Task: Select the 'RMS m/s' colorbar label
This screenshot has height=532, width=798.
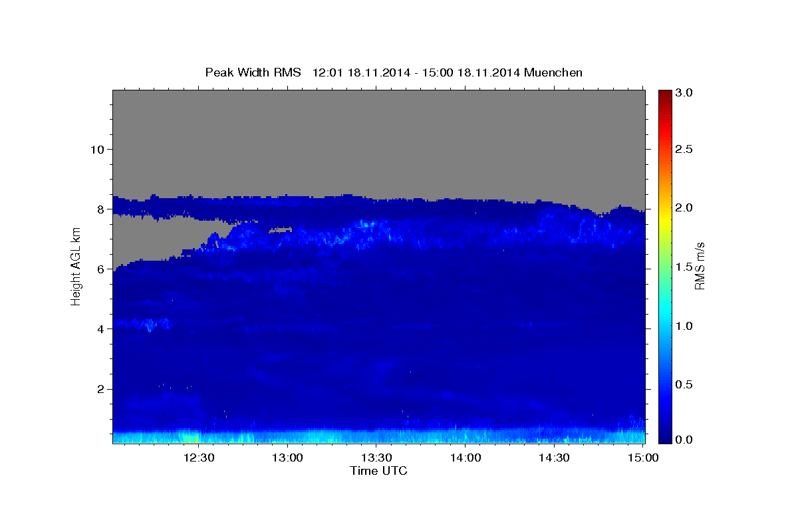Action: point(700,266)
